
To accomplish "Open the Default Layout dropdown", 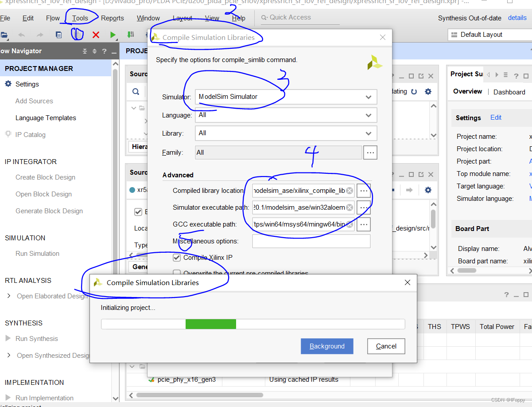I will pos(490,35).
